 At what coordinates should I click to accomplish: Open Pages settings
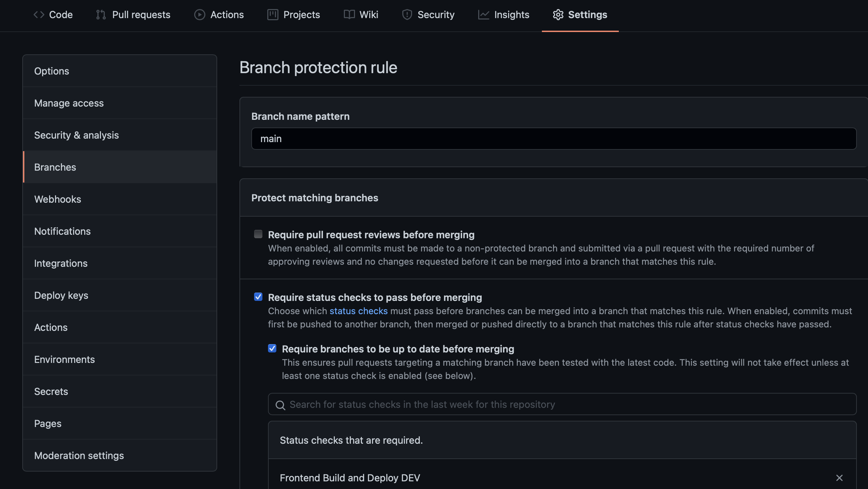(x=120, y=424)
